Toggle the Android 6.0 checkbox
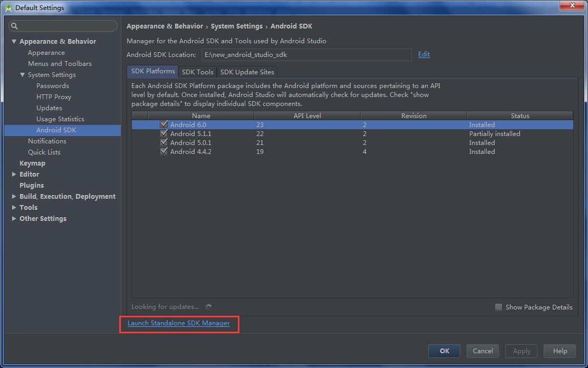Screen dimensions: 588x368 point(163,125)
